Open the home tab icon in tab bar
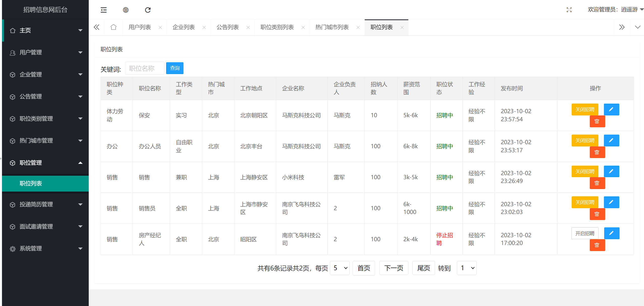This screenshot has width=644, height=306. 113,27
